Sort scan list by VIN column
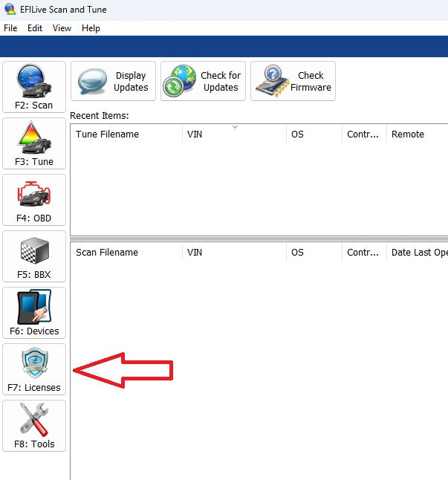The image size is (448, 480). (x=235, y=252)
